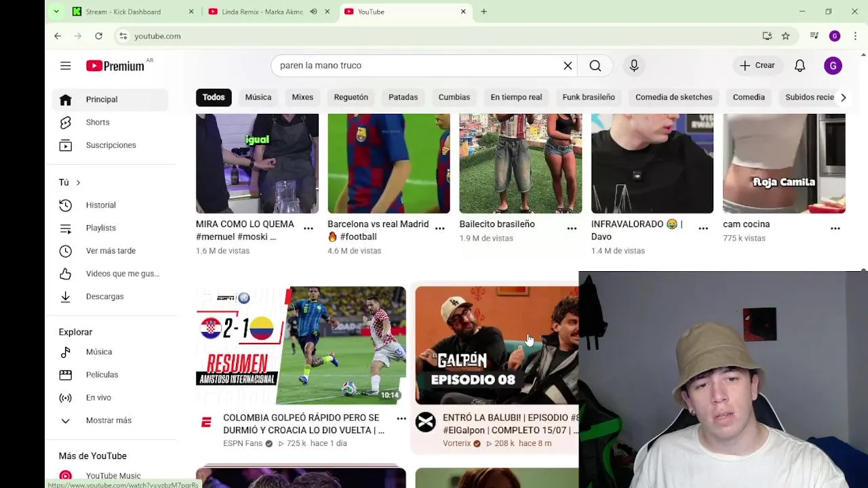Open options for Barcelona vs real Madrid short

coord(440,228)
